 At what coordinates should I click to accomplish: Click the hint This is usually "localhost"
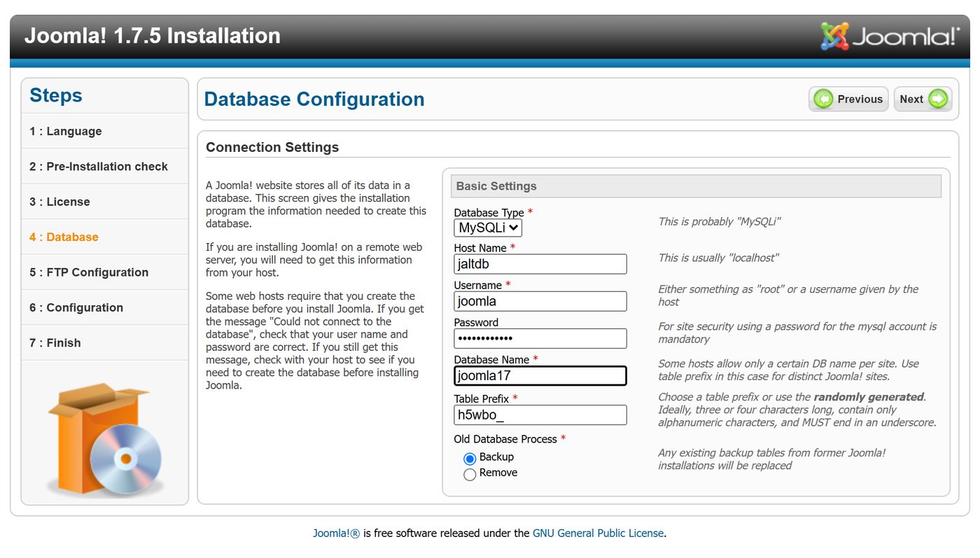(x=718, y=258)
